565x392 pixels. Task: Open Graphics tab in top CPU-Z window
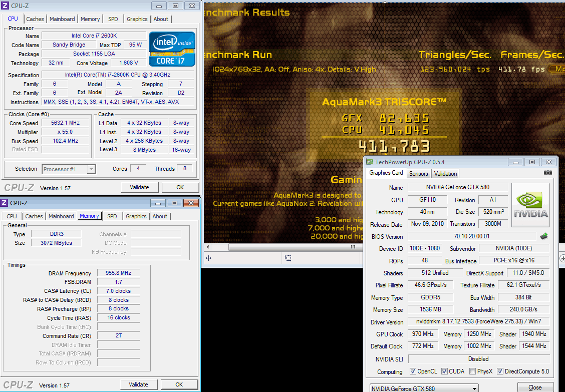137,19
